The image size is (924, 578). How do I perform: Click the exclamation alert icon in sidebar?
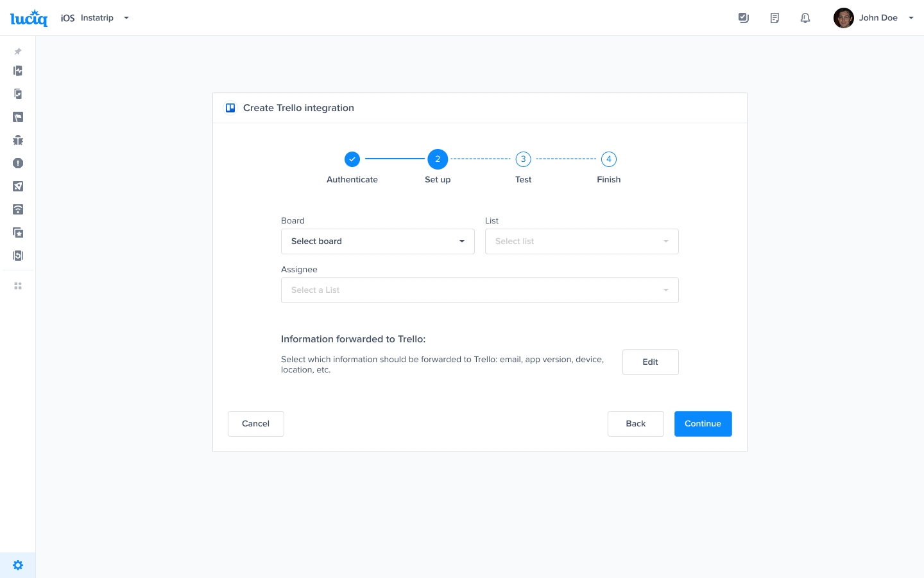18,163
